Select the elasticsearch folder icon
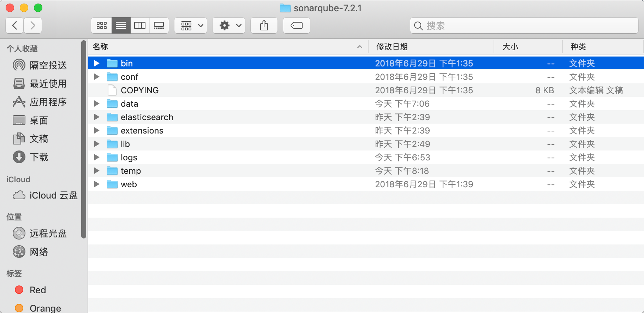 (x=112, y=117)
